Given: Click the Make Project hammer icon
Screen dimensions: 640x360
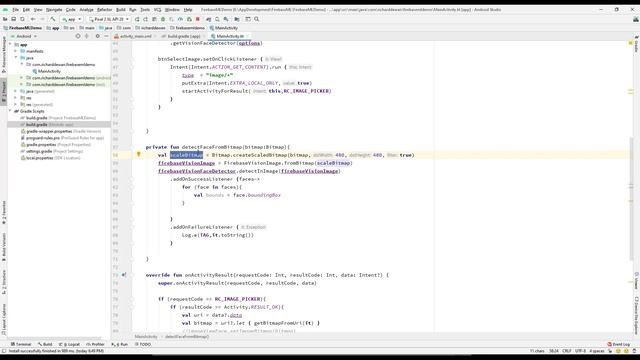Looking at the screenshot, I should (x=53, y=19).
